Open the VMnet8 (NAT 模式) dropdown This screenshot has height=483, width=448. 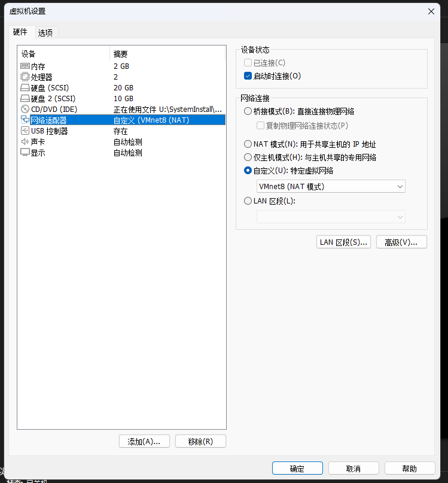(331, 186)
